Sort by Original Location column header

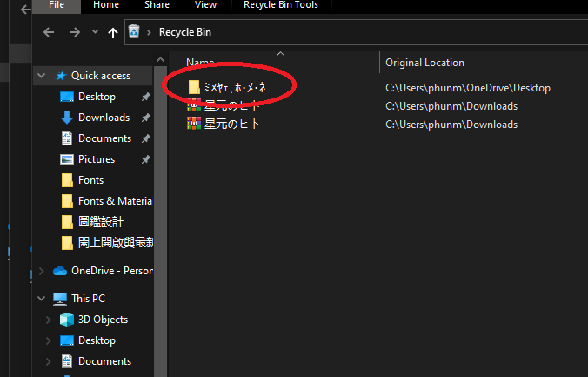coord(424,63)
